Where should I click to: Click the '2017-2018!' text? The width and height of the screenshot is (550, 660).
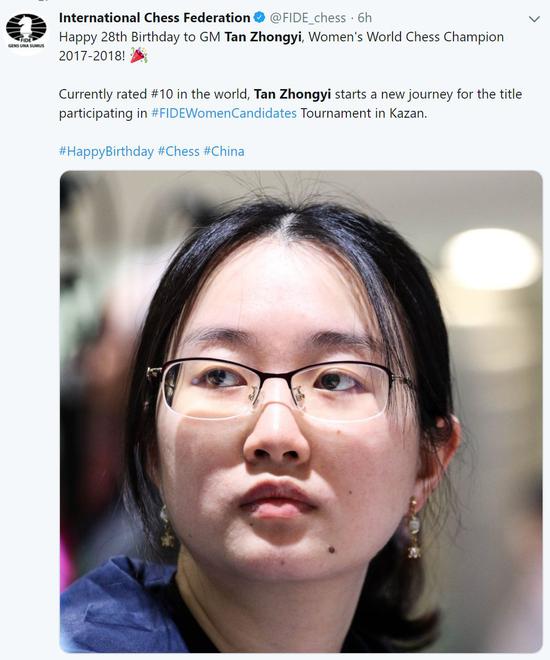(x=92, y=56)
